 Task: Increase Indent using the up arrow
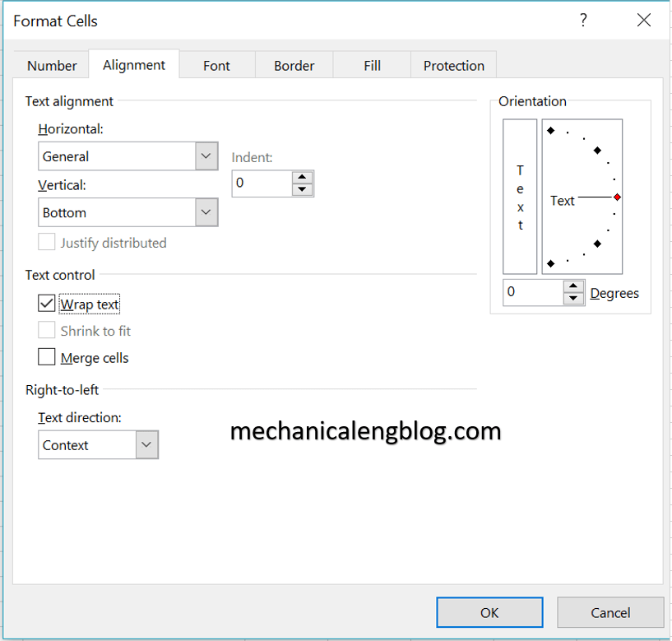[303, 178]
